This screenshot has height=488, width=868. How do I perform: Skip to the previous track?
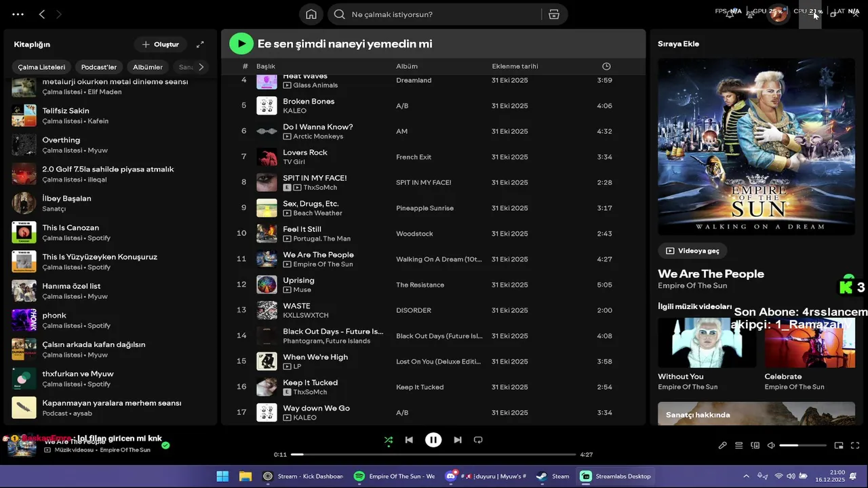pyautogui.click(x=409, y=440)
